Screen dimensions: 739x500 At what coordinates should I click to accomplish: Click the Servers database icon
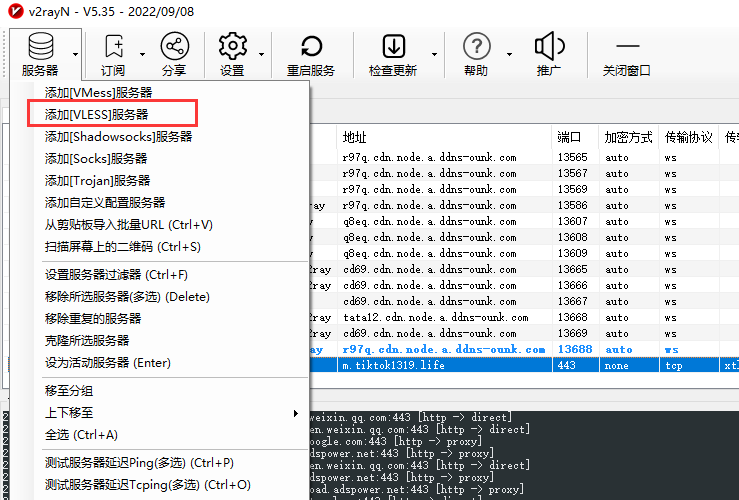coord(40,46)
